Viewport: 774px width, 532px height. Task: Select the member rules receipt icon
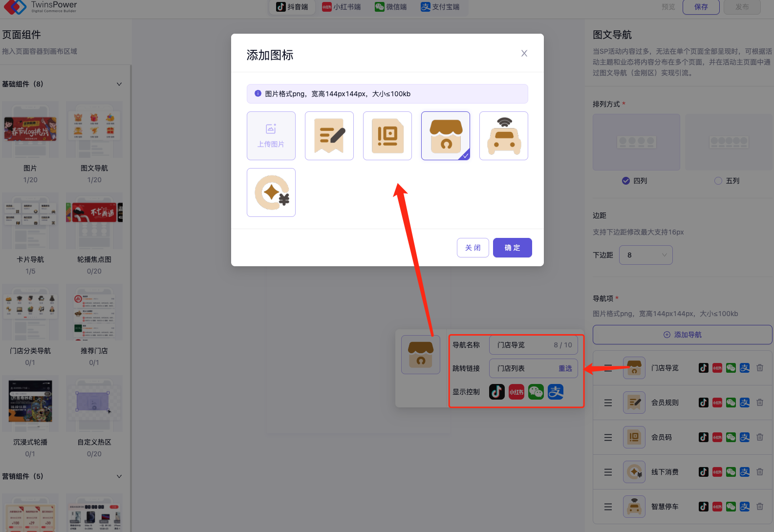pyautogui.click(x=329, y=136)
